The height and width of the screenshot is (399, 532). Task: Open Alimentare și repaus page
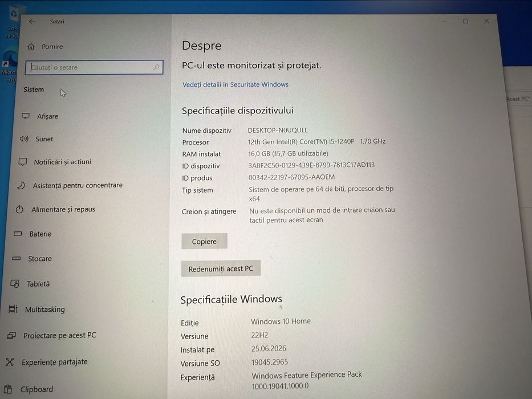(x=63, y=209)
